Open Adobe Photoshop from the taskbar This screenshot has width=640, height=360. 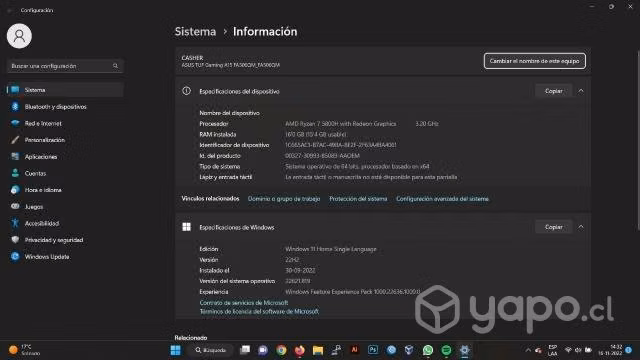click(x=373, y=350)
